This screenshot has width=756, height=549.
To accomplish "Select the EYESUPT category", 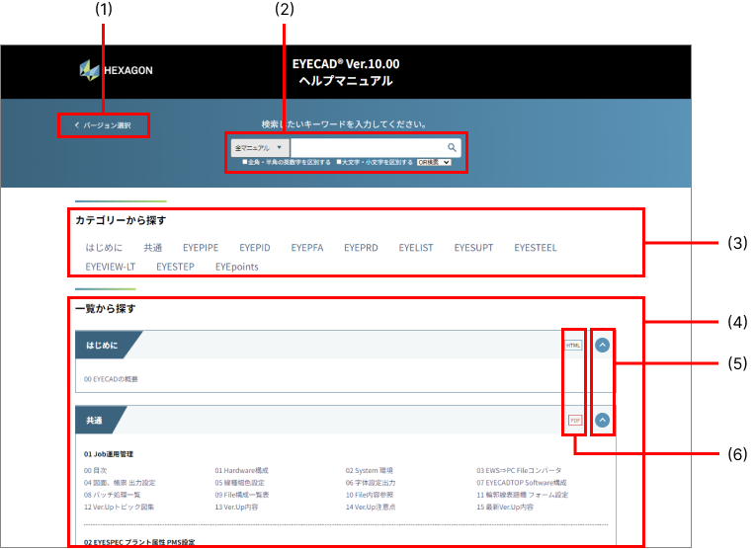I will (473, 248).
